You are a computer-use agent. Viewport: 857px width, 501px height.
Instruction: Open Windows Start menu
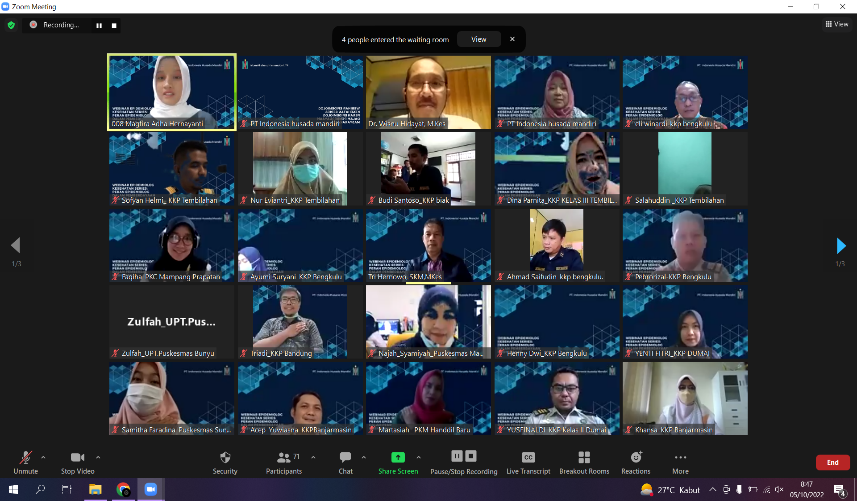point(13,490)
